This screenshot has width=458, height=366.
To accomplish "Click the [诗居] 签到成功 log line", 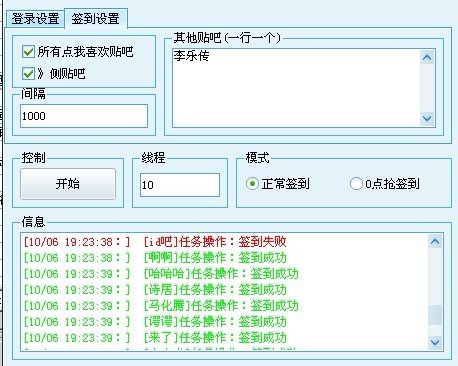I will point(155,290).
